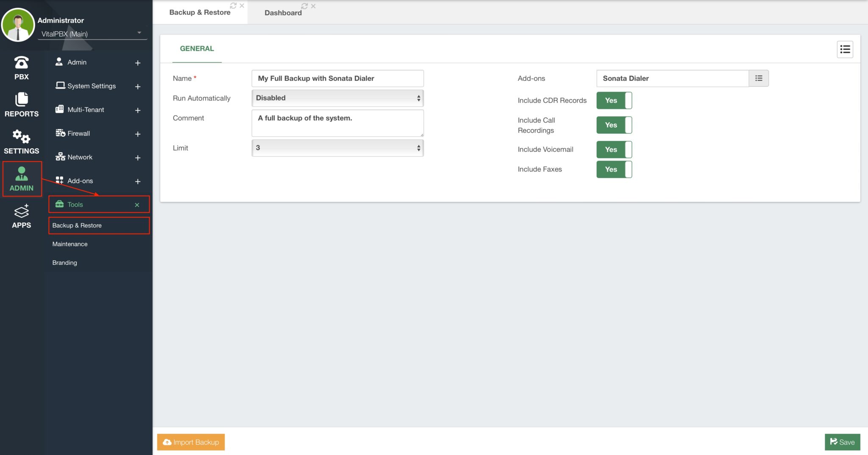This screenshot has width=868, height=455.
Task: Refresh the Backup & Restore tab
Action: point(233,6)
